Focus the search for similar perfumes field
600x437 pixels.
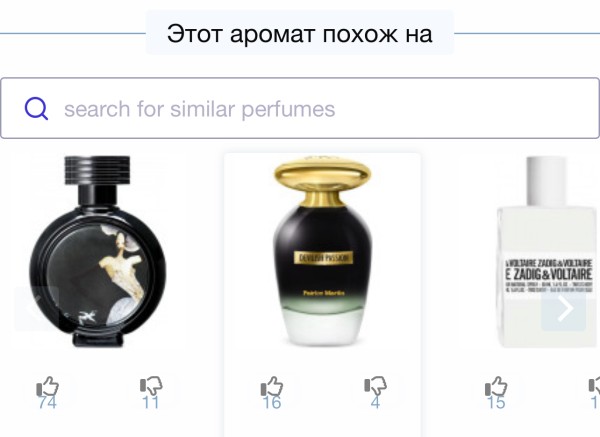(300, 108)
